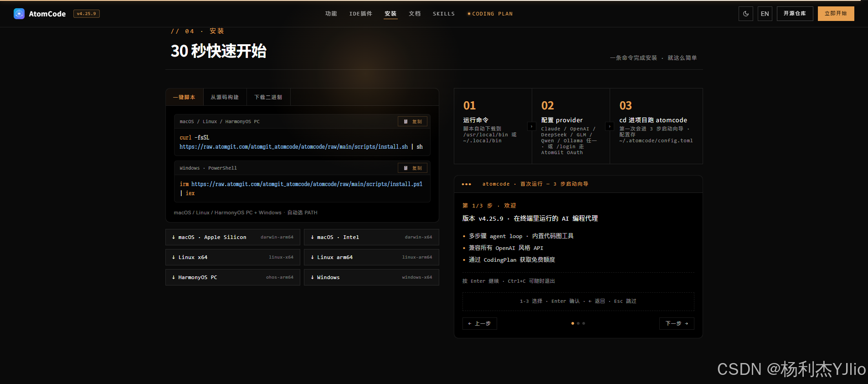The height and width of the screenshot is (384, 868).
Task: Click the keyboard hints 1-3 选择 box
Action: point(578,301)
